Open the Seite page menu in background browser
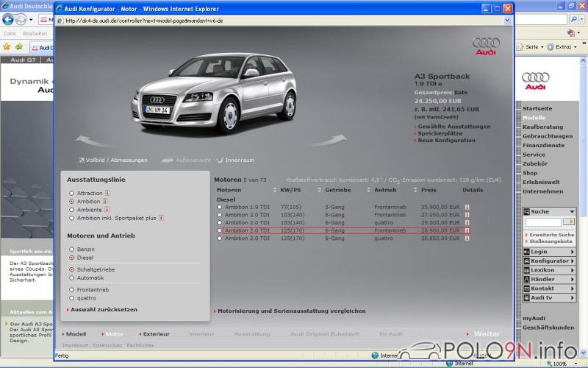 click(530, 47)
